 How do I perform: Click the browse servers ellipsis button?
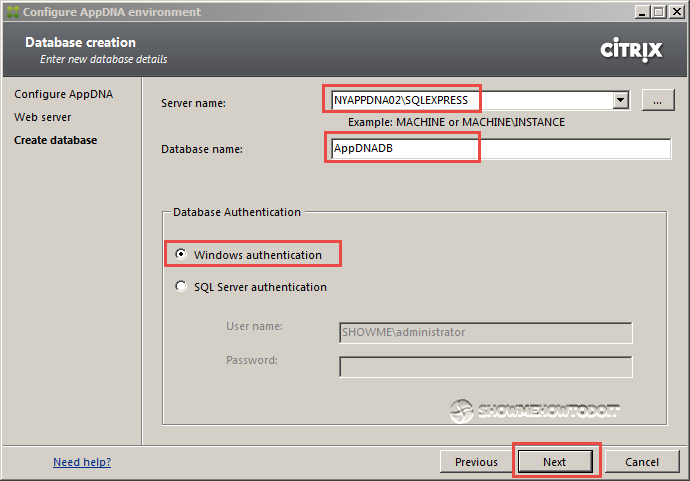tap(657, 100)
